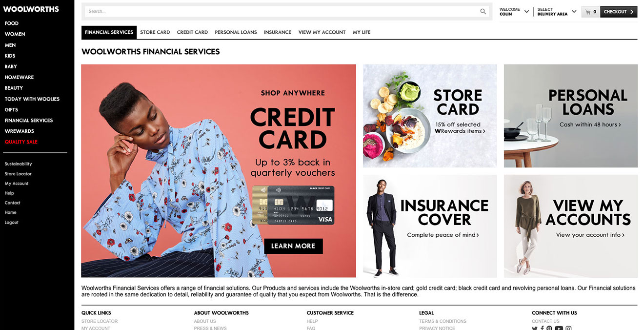
Task: Focus the search input field
Action: point(281,11)
